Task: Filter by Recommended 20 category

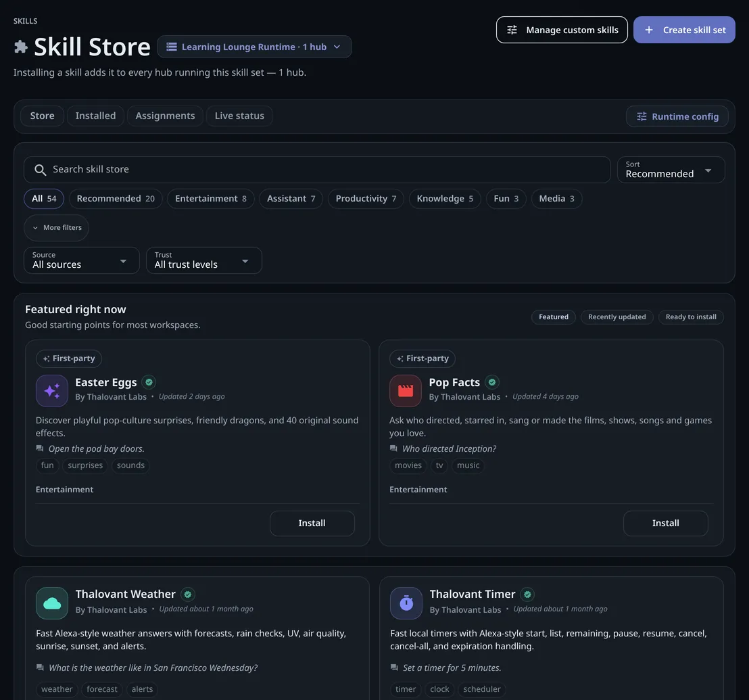Action: coord(116,199)
